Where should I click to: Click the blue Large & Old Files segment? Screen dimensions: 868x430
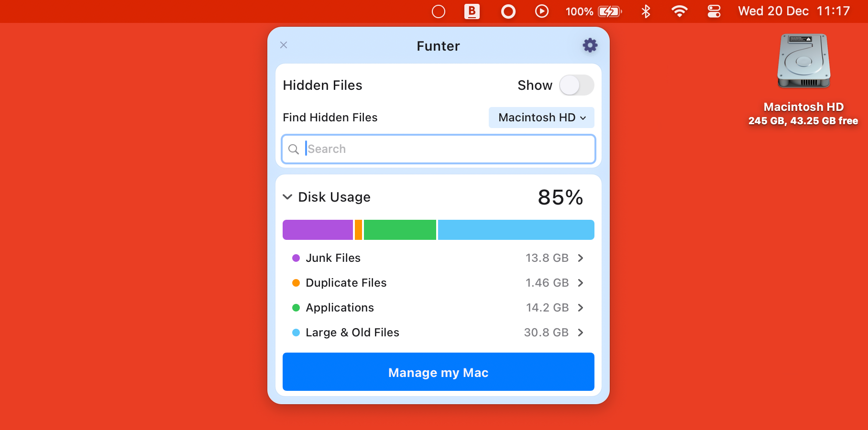click(516, 230)
